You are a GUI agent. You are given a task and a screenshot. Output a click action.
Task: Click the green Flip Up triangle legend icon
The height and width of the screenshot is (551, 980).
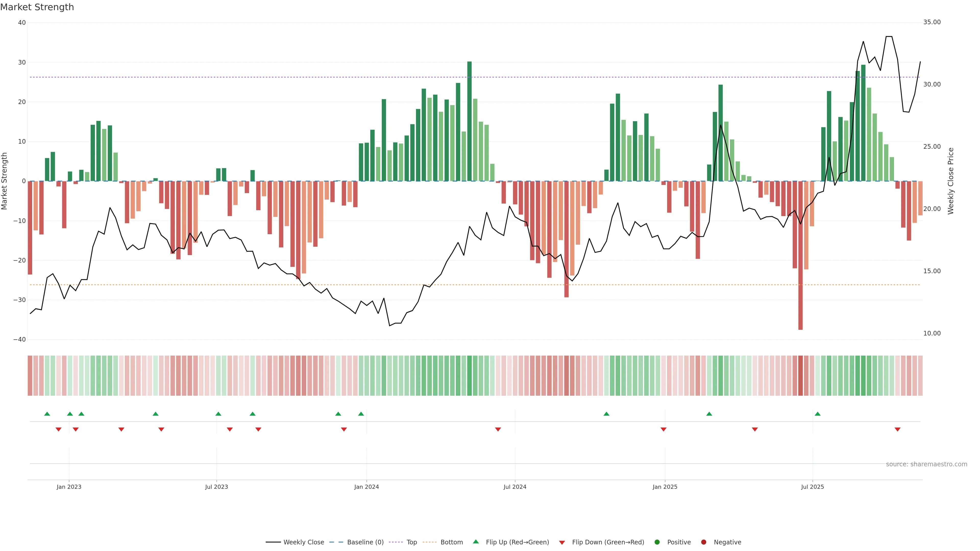(x=475, y=542)
